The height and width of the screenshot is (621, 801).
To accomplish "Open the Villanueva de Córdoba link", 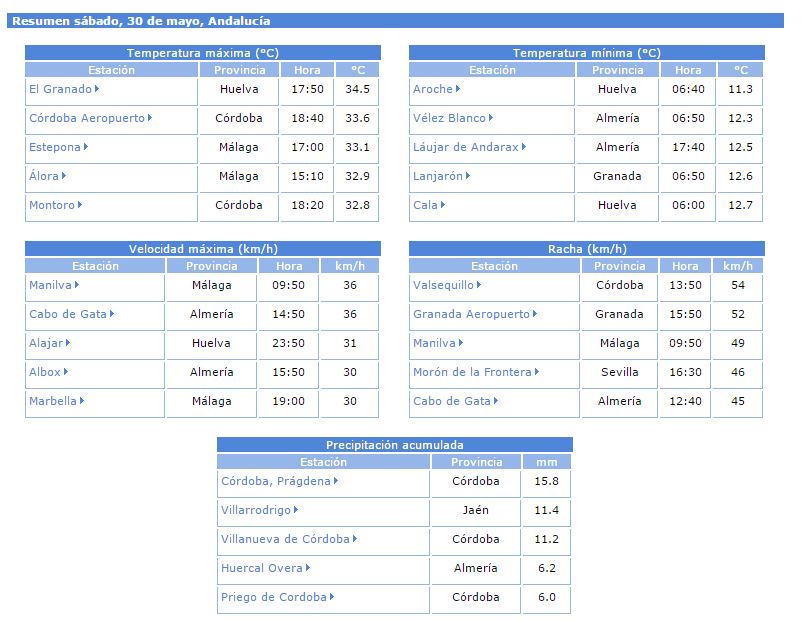I will [x=285, y=539].
